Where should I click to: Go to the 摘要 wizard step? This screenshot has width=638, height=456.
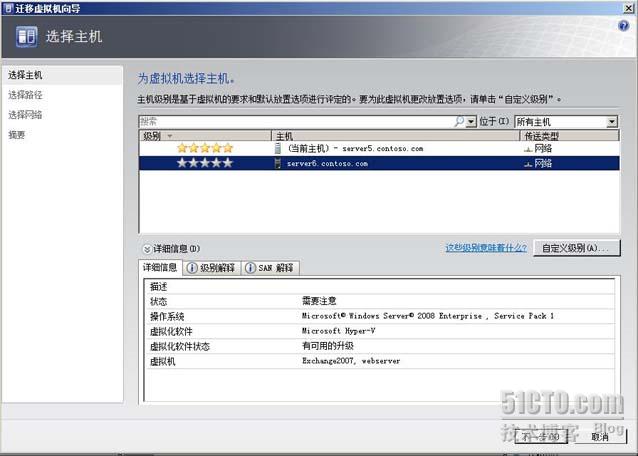pos(17,135)
